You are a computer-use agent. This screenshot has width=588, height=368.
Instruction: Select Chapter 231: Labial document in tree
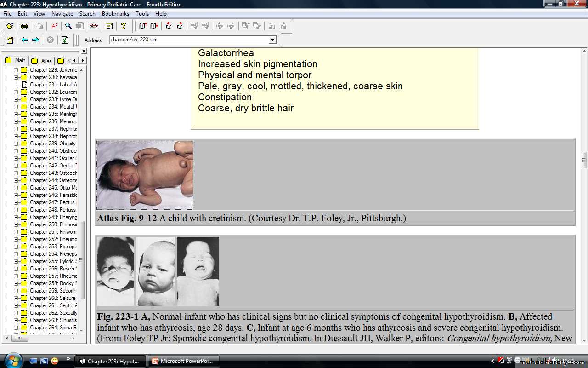(53, 85)
